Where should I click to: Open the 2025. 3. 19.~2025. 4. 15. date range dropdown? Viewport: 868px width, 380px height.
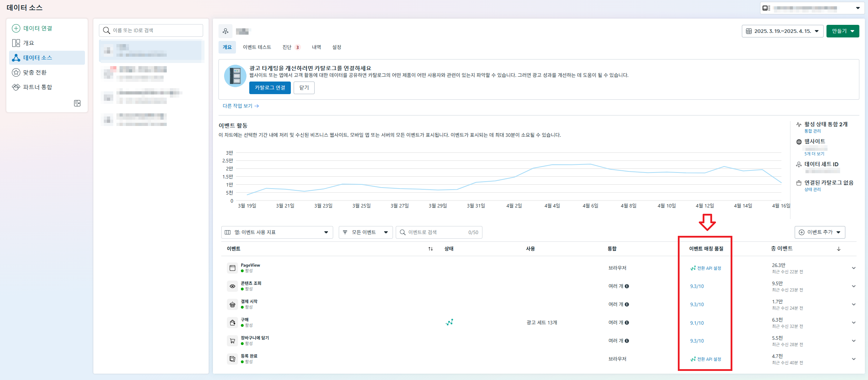tap(782, 31)
